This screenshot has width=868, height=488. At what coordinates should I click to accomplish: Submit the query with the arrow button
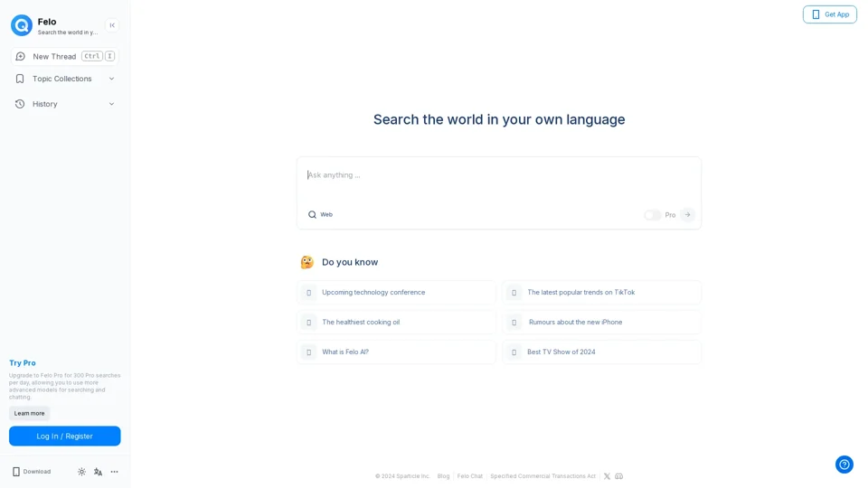(687, 215)
